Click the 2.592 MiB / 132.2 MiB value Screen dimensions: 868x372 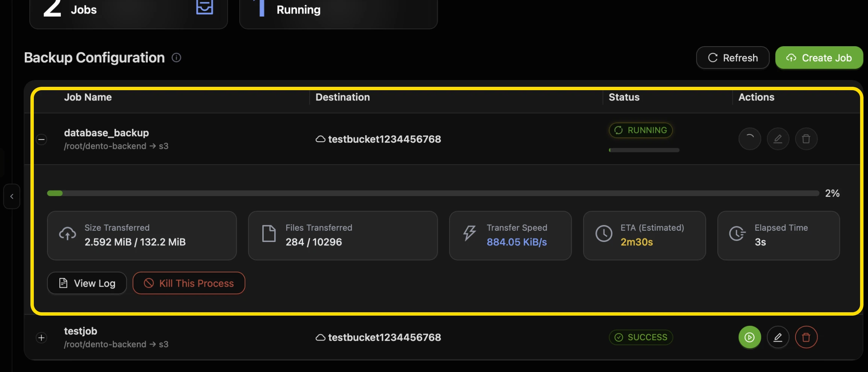tap(135, 242)
